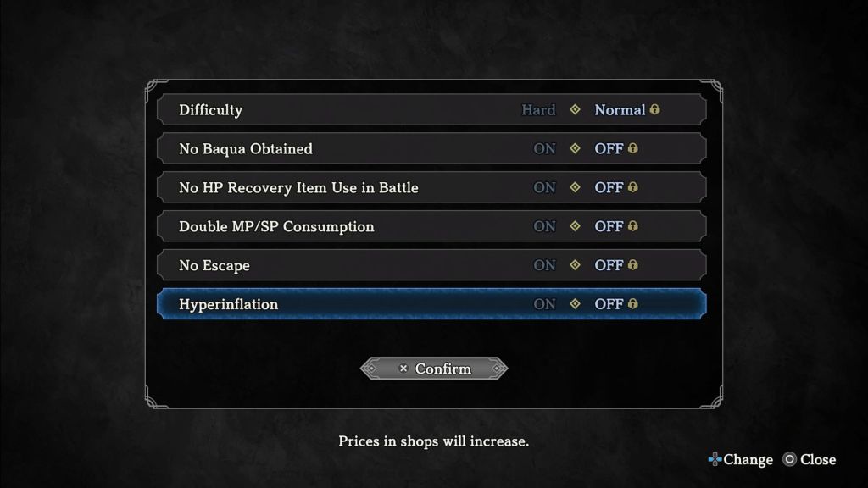The height and width of the screenshot is (488, 868).
Task: Select Normal difficulty
Action: click(x=620, y=110)
